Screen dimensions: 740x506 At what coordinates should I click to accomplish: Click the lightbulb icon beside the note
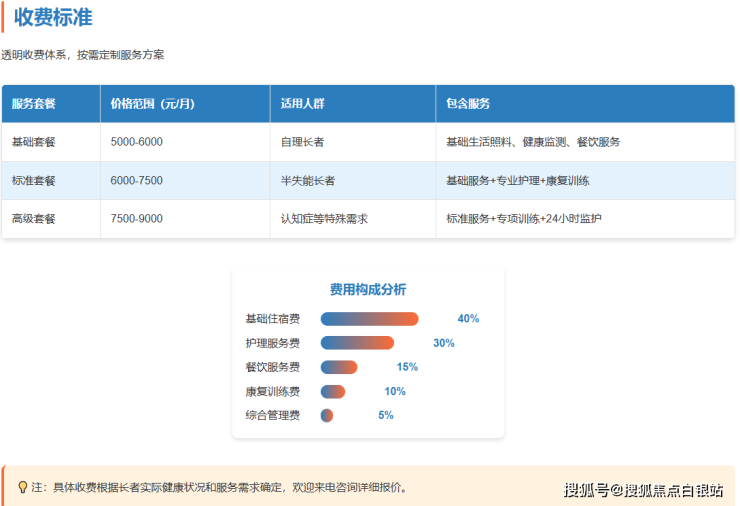(22, 488)
